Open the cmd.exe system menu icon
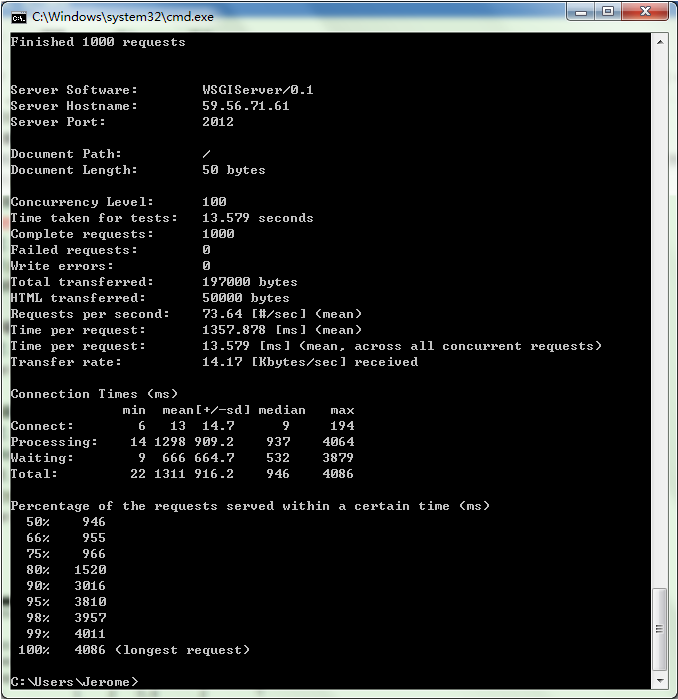This screenshot has width=678, height=700. (x=19, y=17)
